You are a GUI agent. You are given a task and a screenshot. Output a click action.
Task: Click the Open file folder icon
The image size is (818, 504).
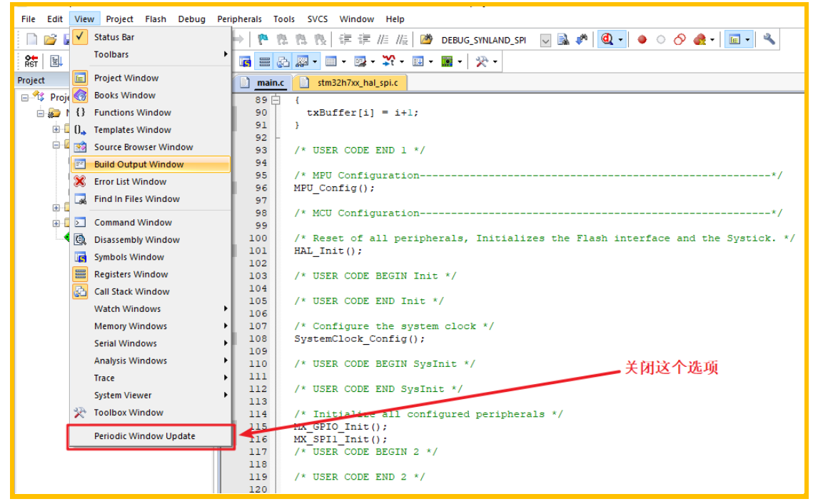[50, 39]
